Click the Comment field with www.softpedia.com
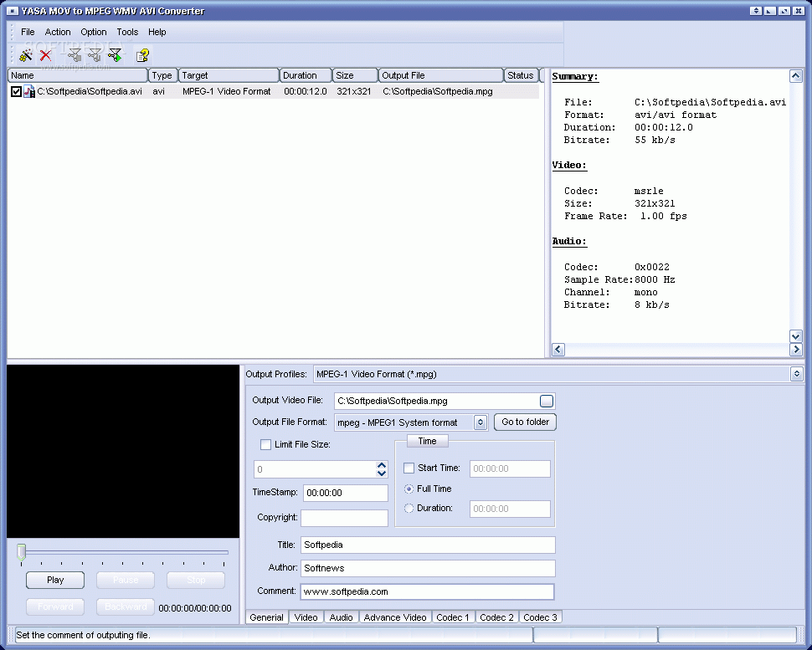Screen dimensions: 812x650 (x=427, y=591)
